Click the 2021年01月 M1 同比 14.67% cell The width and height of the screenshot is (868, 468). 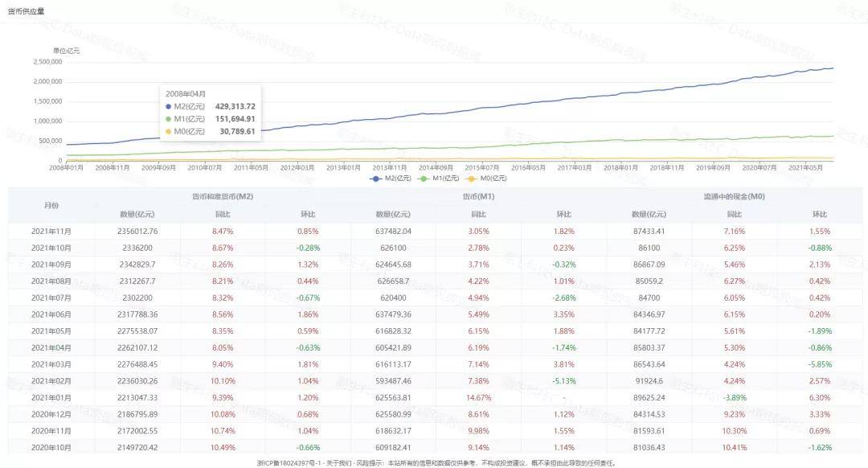478,397
